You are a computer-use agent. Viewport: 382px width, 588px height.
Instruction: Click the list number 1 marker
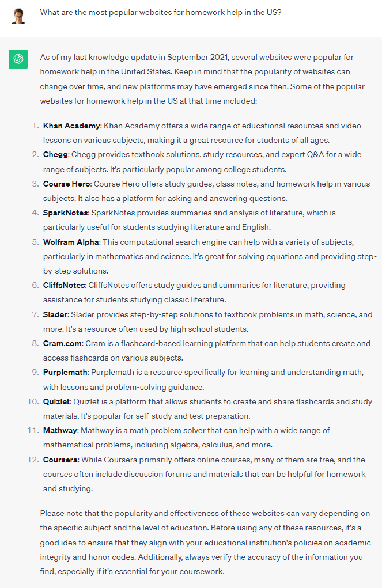(x=36, y=126)
